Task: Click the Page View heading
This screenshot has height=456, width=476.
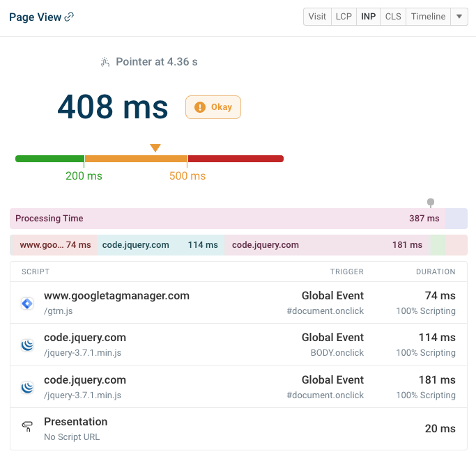Action: coord(36,17)
